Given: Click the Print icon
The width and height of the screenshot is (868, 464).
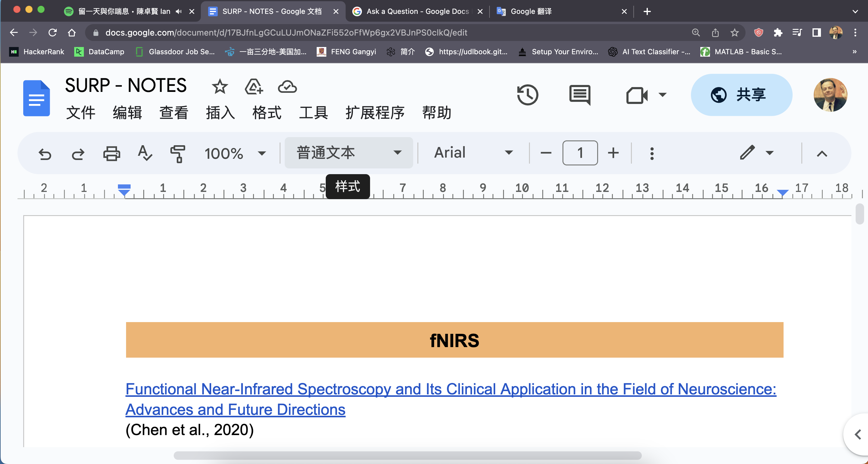Looking at the screenshot, I should [x=112, y=154].
